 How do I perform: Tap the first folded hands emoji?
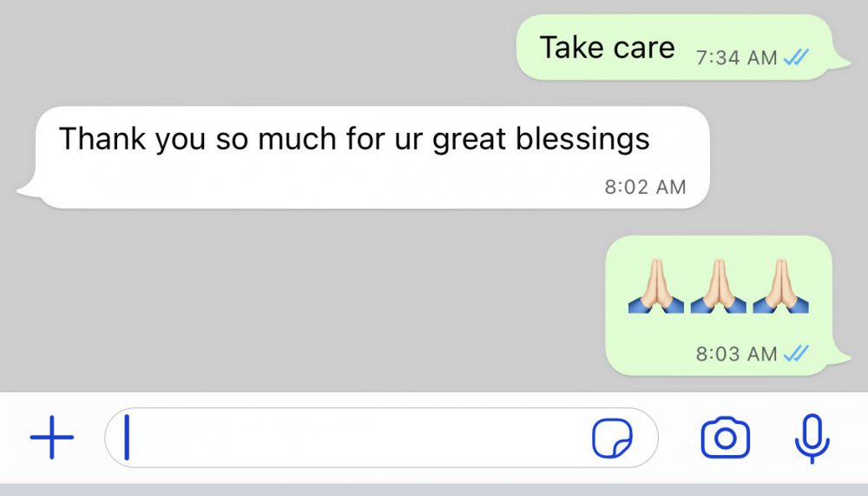point(656,286)
